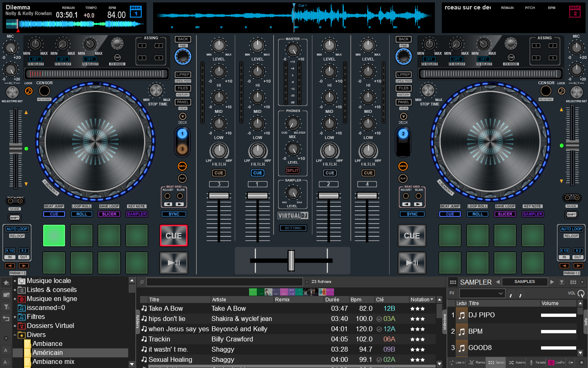This screenshot has height=368, width=588.
Task: Click the add virtual folder icon
Action: point(6,294)
